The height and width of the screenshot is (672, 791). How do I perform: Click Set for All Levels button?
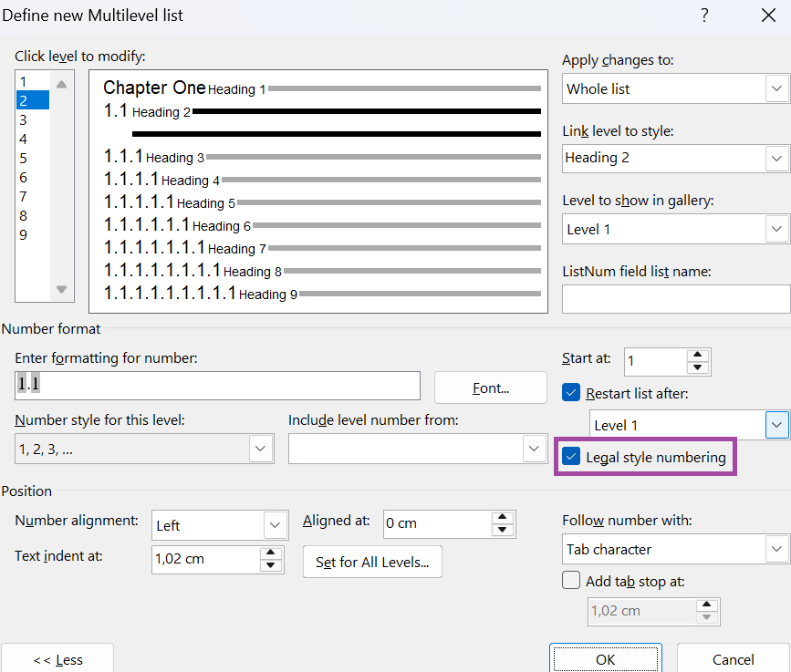pos(372,562)
